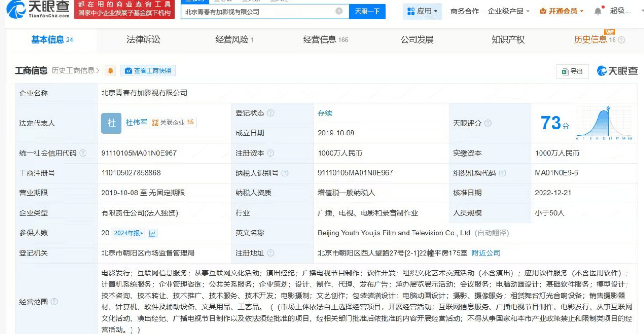Click the red slogan banner beside logo

pos(125,9)
